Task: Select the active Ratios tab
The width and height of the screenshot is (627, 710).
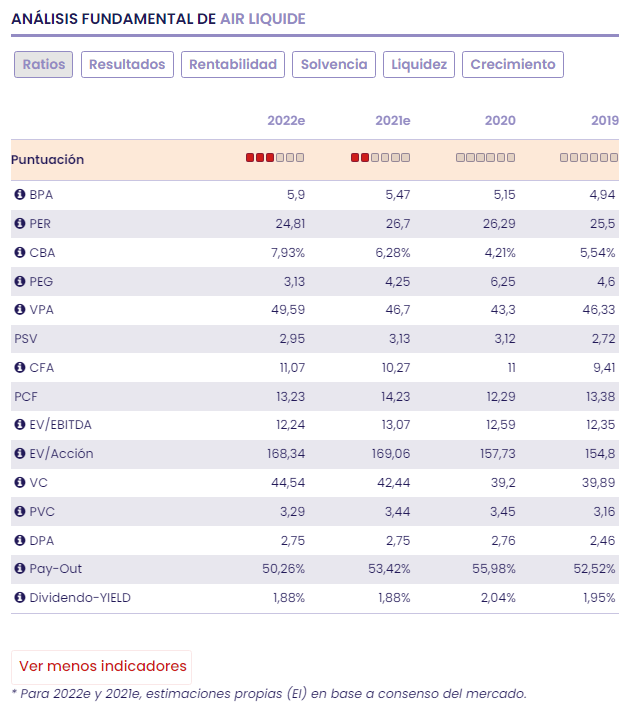Action: tap(43, 65)
